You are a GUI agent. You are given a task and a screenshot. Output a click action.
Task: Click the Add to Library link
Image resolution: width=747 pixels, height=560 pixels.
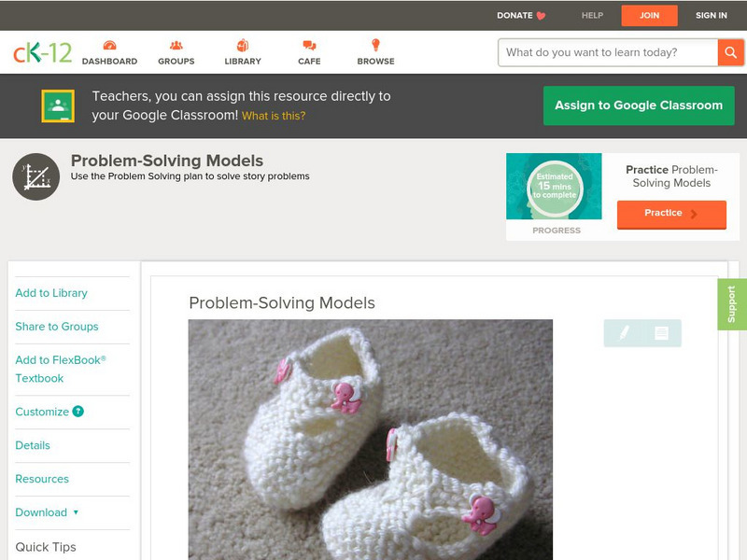coord(51,293)
